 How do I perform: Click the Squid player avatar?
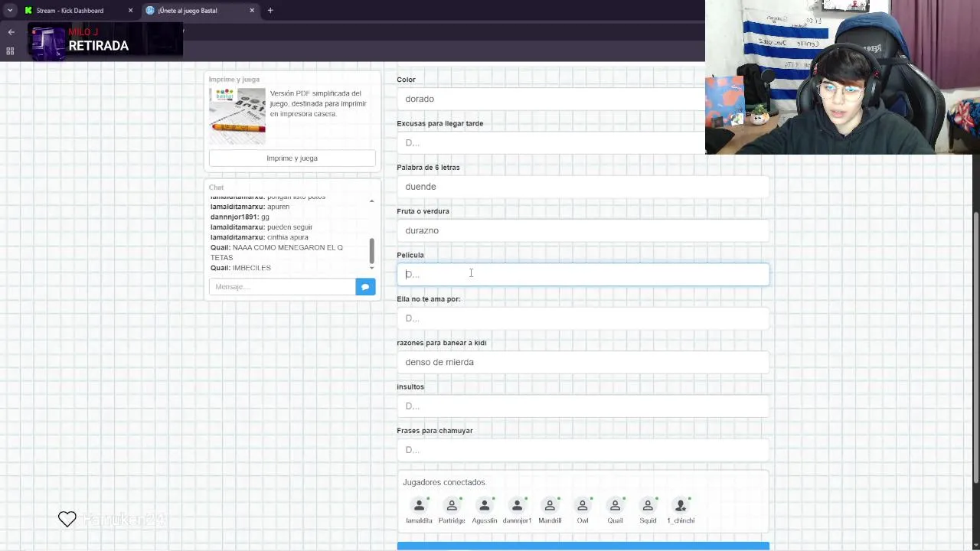(x=648, y=505)
